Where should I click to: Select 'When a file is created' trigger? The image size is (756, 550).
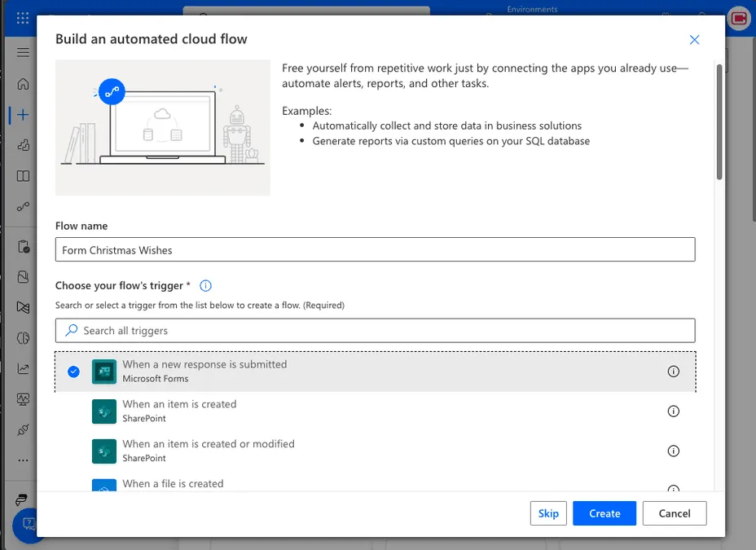(x=173, y=483)
